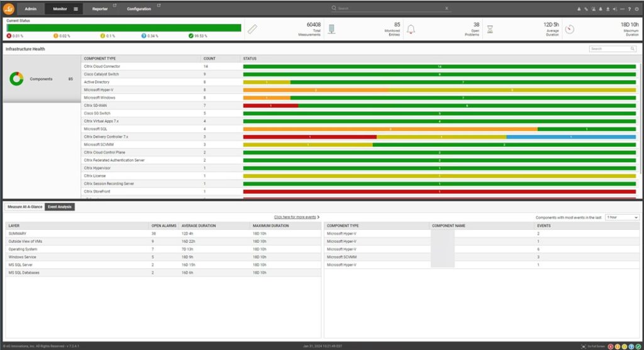The image size is (644, 350).
Task: Click the magnifier icon in top search
Action: tap(334, 8)
